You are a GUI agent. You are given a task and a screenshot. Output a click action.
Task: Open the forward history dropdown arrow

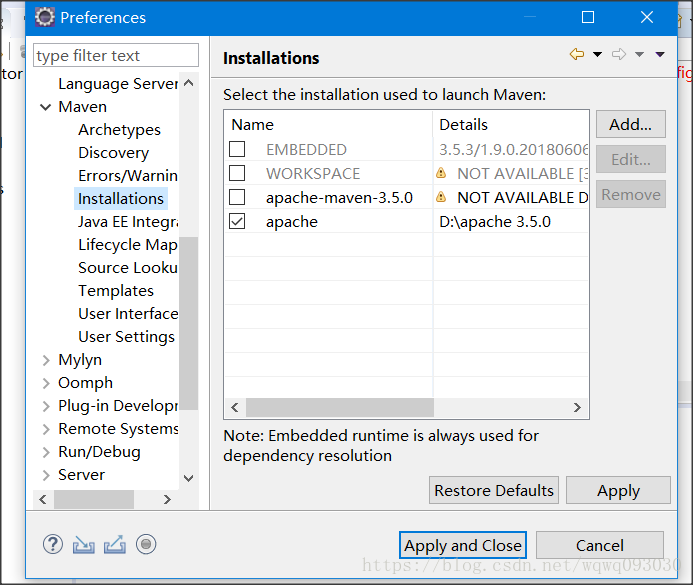tap(639, 54)
